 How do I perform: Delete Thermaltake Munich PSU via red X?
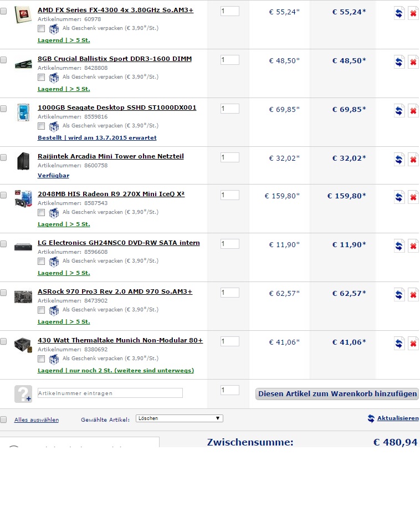point(413,344)
